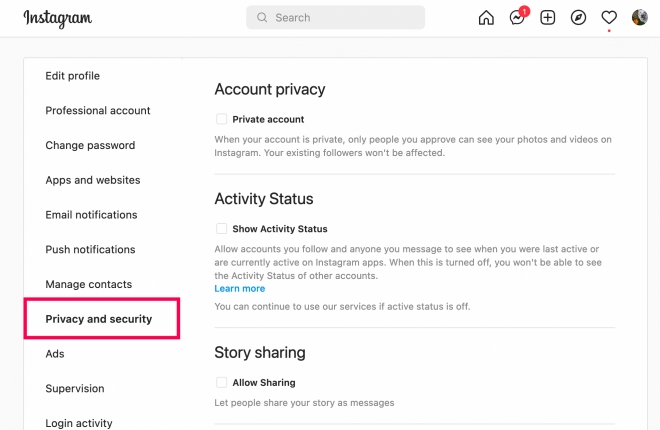The image size is (660, 430).
Task: Select Email notifications in sidebar
Action: click(x=91, y=215)
